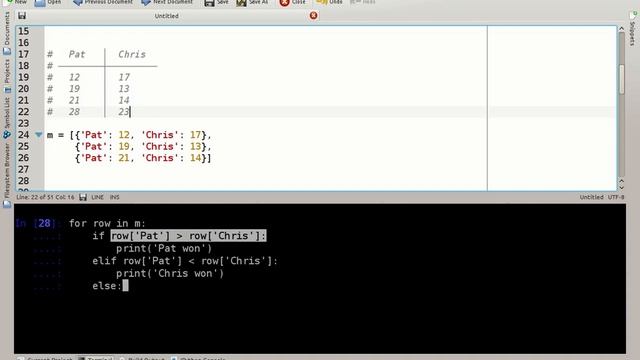
Task: Click the Untitled label in the status bar
Action: tap(591, 197)
